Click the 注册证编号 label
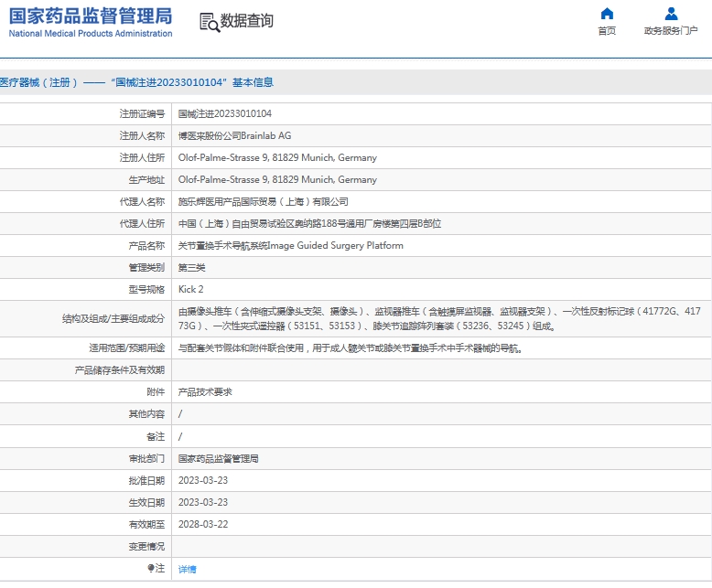This screenshot has height=588, width=712. (142, 114)
